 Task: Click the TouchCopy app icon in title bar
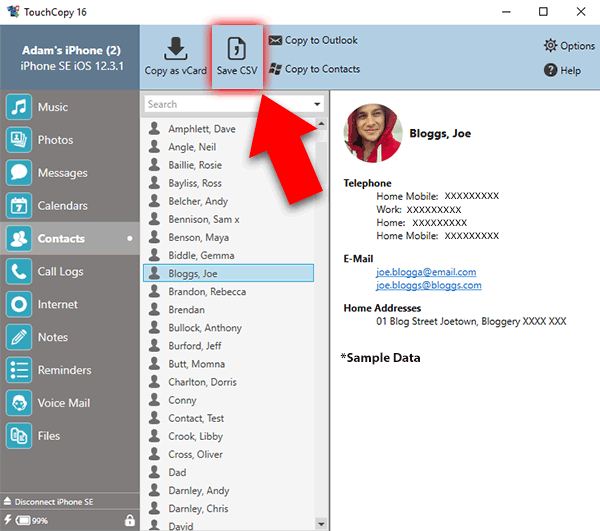tap(13, 11)
